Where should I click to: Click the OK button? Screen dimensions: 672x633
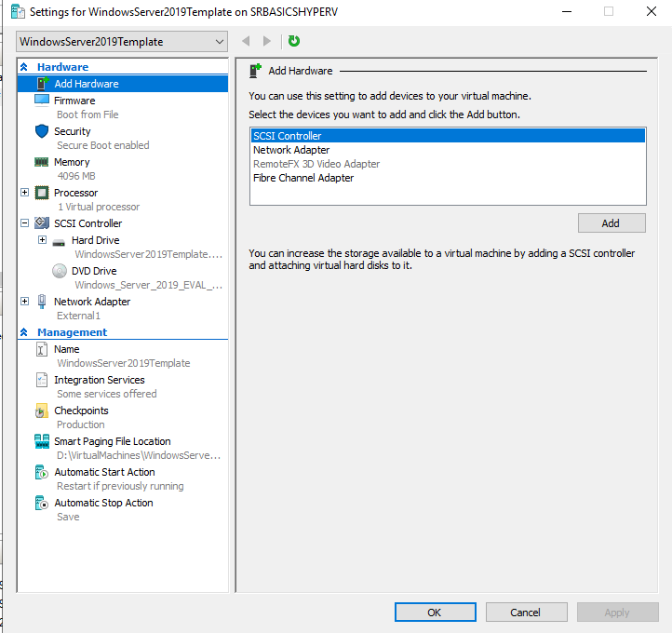click(x=435, y=613)
